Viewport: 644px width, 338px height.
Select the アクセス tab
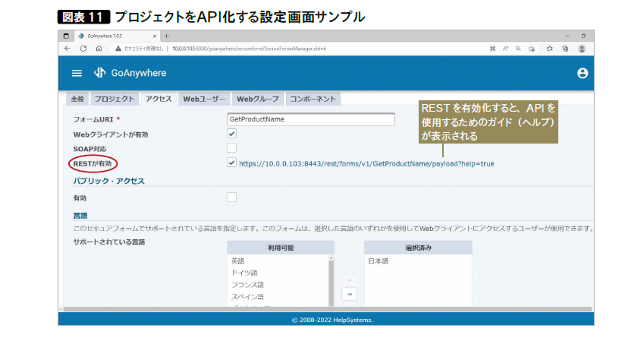click(x=159, y=99)
